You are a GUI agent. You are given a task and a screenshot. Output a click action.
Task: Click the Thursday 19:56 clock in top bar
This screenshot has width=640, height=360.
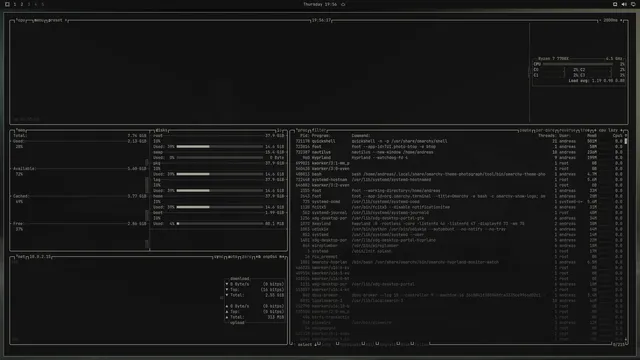click(320, 4)
